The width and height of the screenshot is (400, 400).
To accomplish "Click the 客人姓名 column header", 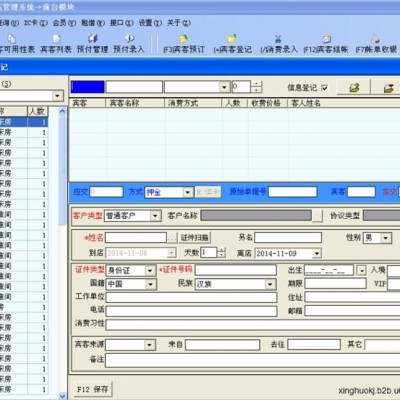I will [344, 103].
